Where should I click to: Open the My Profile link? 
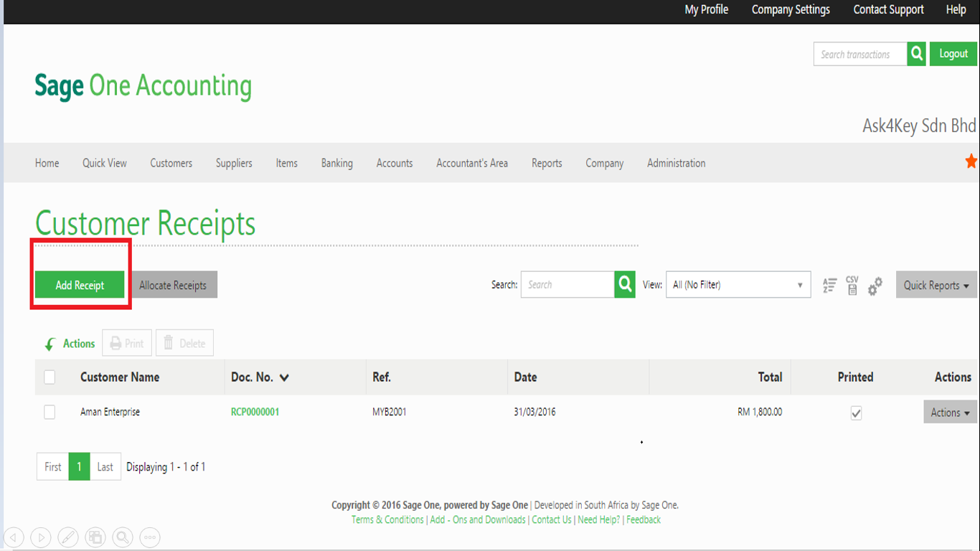pyautogui.click(x=707, y=10)
